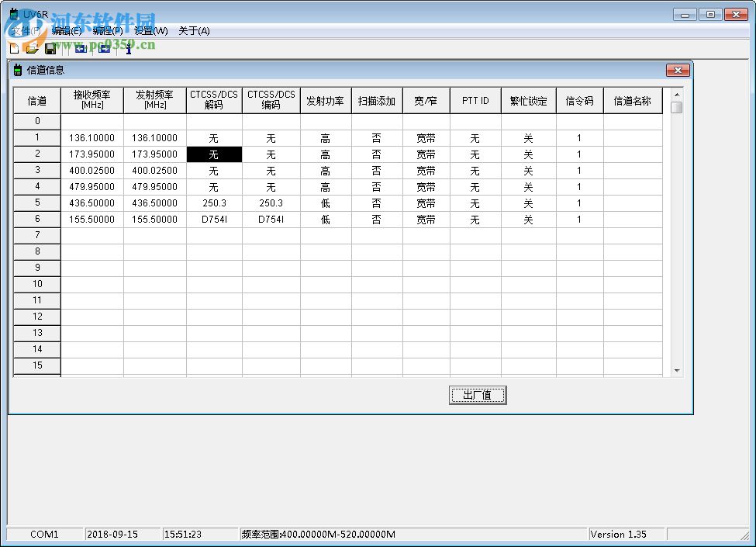Screen dimensions: 756x547
Task: Click the COM1 status bar entry
Action: pos(44,535)
